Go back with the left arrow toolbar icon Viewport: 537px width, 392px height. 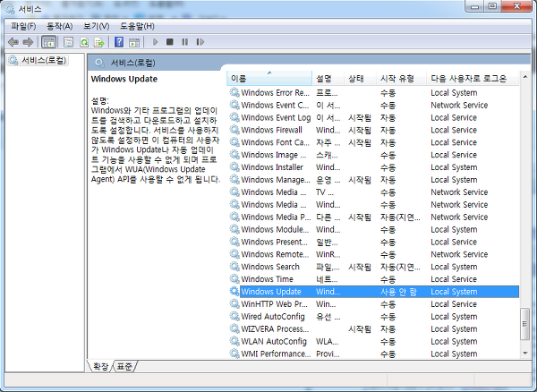[13, 42]
